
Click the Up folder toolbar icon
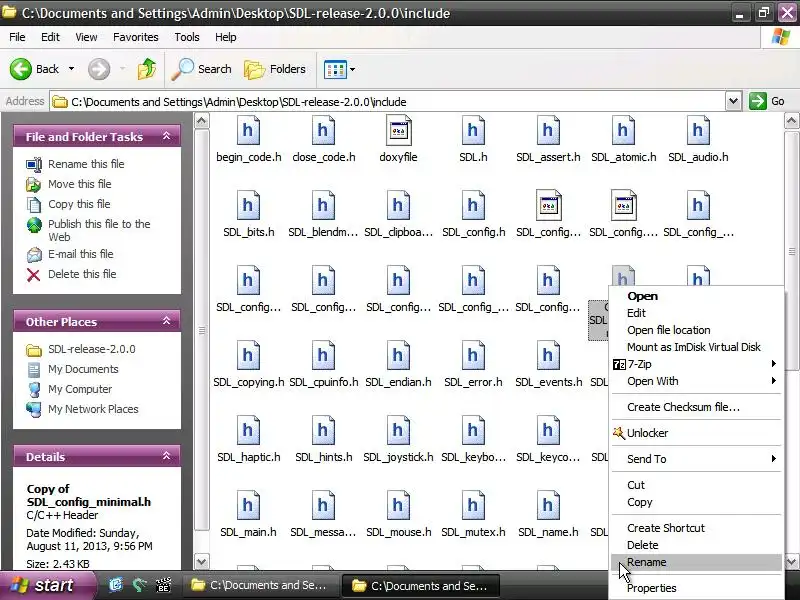tap(147, 69)
